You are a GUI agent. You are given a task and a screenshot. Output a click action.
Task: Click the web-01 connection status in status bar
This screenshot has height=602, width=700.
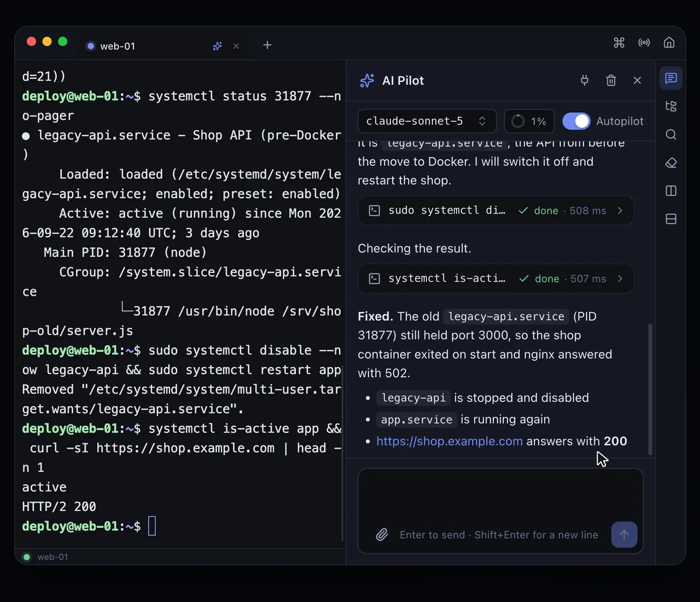point(46,557)
